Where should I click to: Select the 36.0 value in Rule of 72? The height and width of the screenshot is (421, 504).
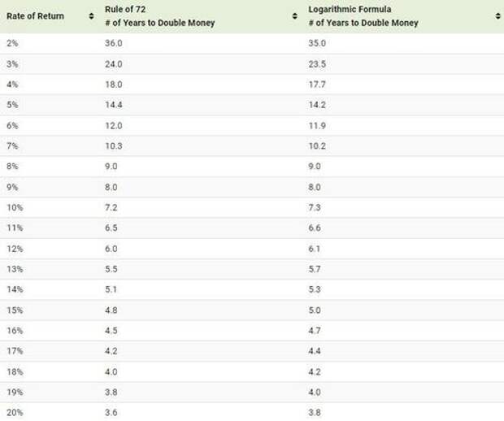(x=114, y=43)
